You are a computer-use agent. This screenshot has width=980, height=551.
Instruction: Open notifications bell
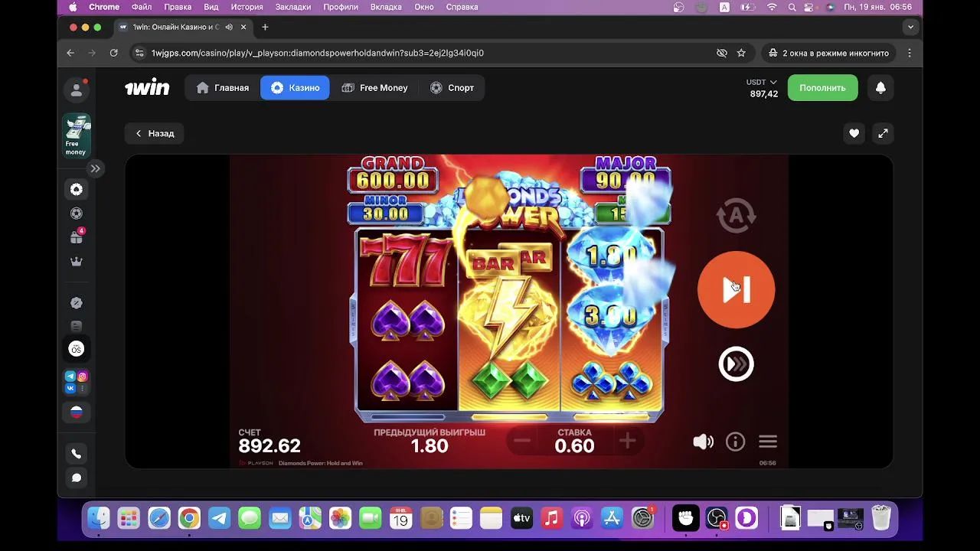tap(880, 88)
